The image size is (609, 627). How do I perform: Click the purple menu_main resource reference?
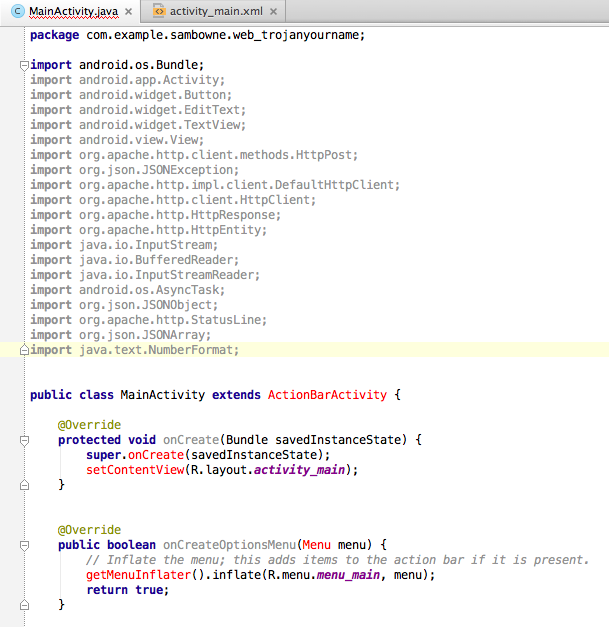tap(348, 575)
